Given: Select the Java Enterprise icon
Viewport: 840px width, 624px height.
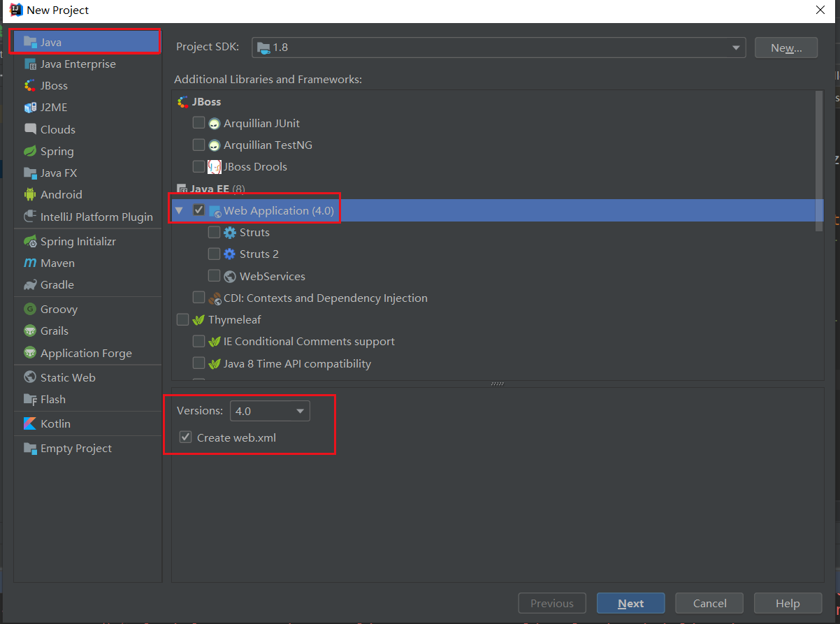Looking at the screenshot, I should [30, 64].
